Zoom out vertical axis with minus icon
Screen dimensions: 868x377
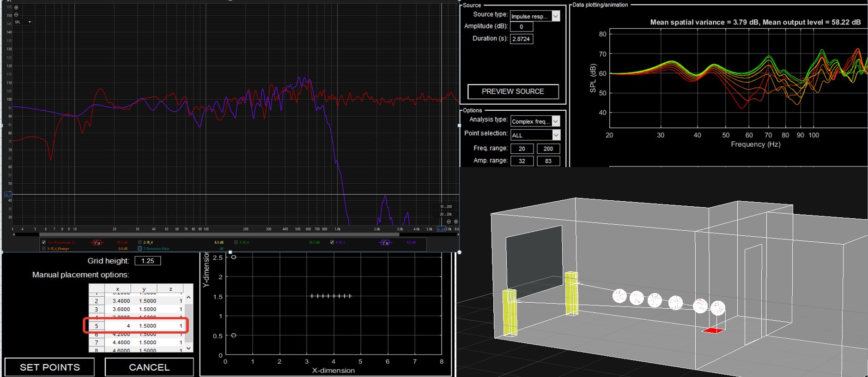click(16, 15)
